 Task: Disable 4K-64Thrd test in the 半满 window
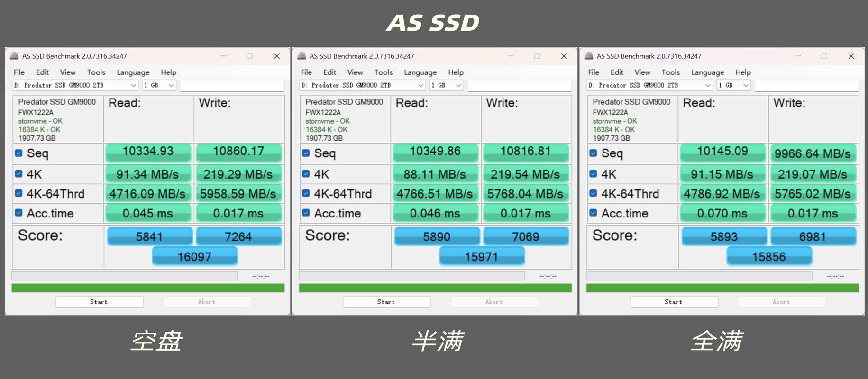coord(306,193)
